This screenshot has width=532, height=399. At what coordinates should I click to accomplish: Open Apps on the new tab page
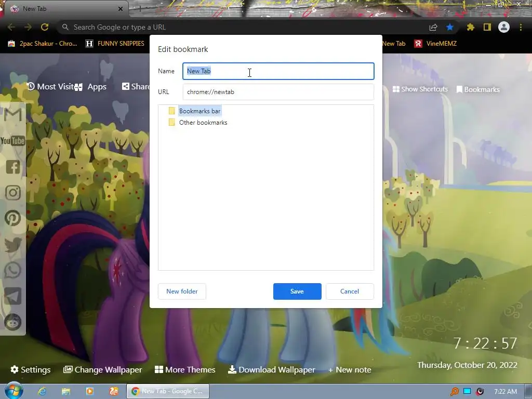click(91, 87)
